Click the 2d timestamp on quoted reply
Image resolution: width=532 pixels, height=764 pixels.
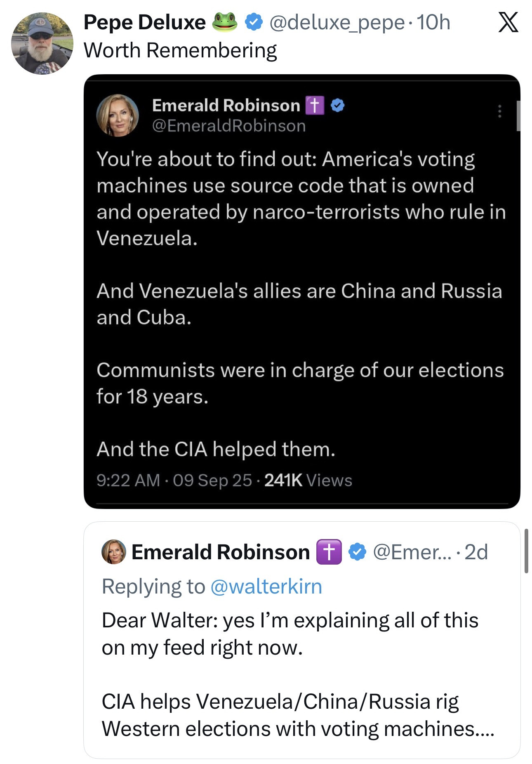pyautogui.click(x=476, y=552)
